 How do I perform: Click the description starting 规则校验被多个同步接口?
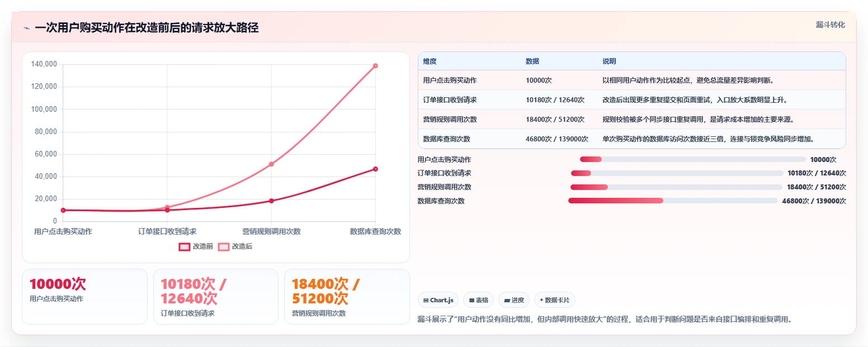pos(699,120)
